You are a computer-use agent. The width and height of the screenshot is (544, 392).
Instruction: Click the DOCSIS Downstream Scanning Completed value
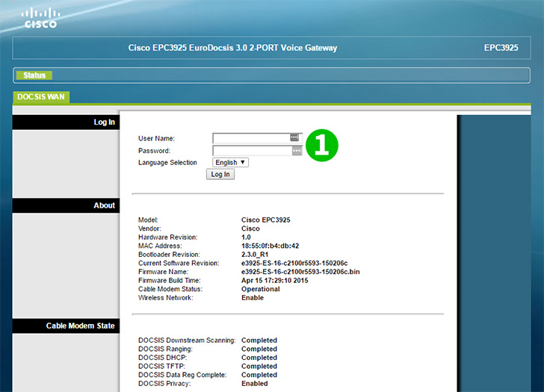coord(259,340)
